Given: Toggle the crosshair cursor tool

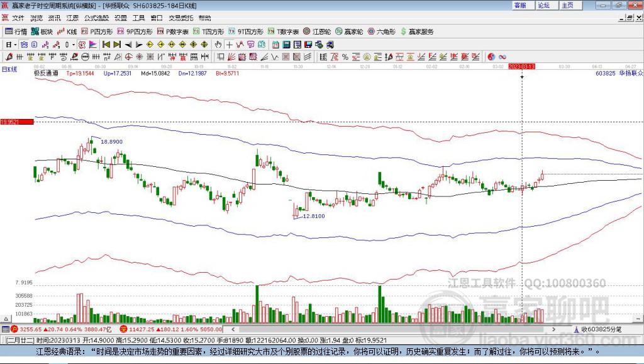Looking at the screenshot, I should tap(230, 45).
